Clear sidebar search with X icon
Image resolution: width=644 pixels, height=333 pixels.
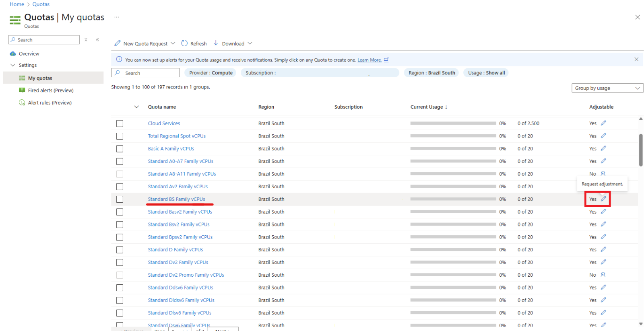click(x=86, y=40)
